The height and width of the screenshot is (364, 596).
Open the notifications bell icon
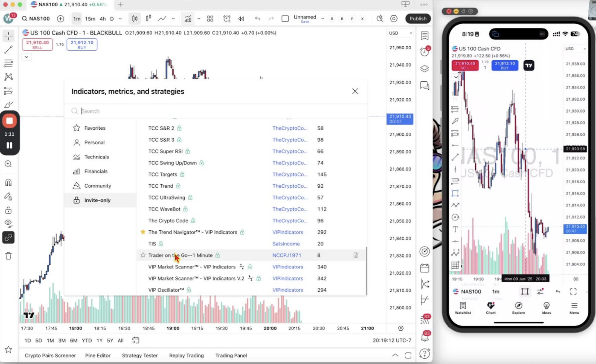click(424, 337)
